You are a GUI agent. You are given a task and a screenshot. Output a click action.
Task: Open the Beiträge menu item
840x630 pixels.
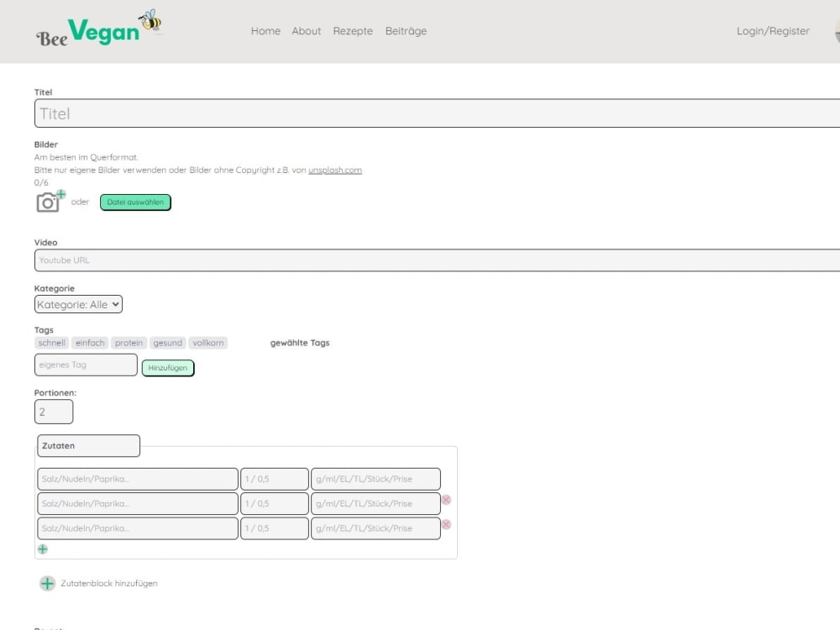[x=406, y=31]
